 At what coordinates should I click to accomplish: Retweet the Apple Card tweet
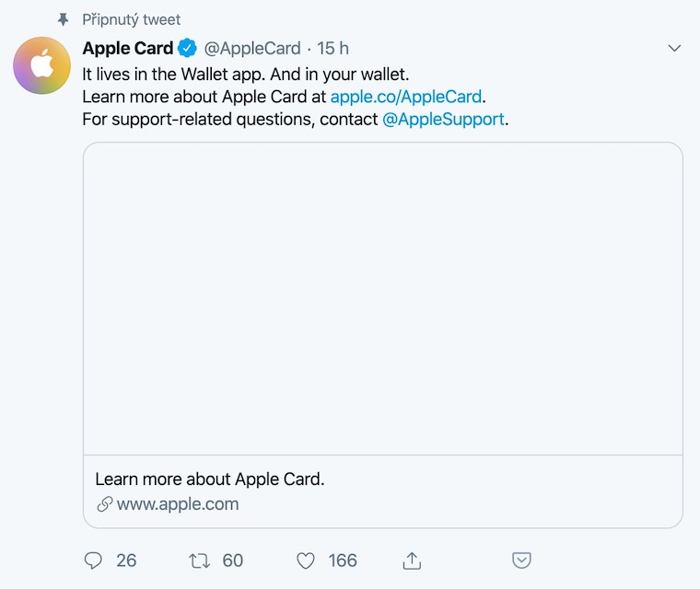pyautogui.click(x=198, y=560)
